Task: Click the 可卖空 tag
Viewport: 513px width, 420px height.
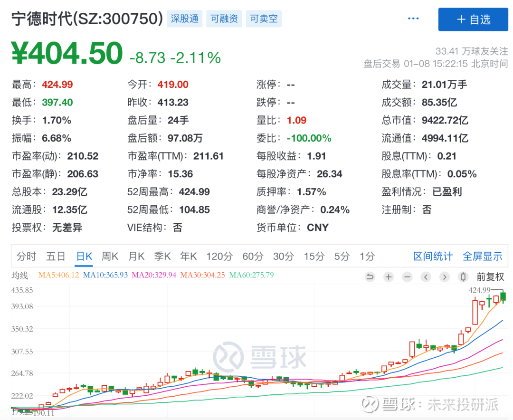Action: click(264, 19)
